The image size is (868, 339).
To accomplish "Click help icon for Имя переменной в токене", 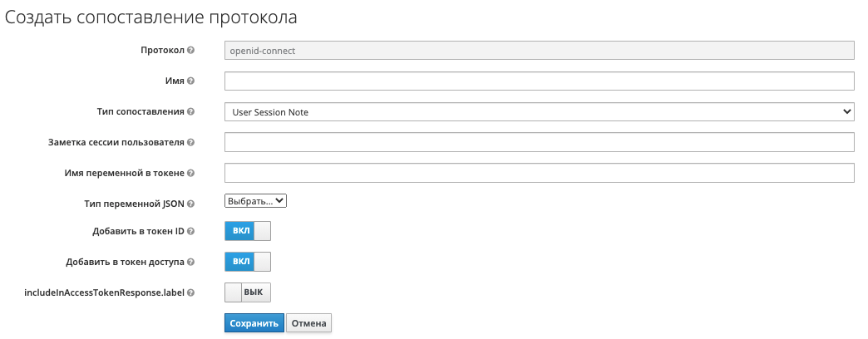I will (x=191, y=174).
